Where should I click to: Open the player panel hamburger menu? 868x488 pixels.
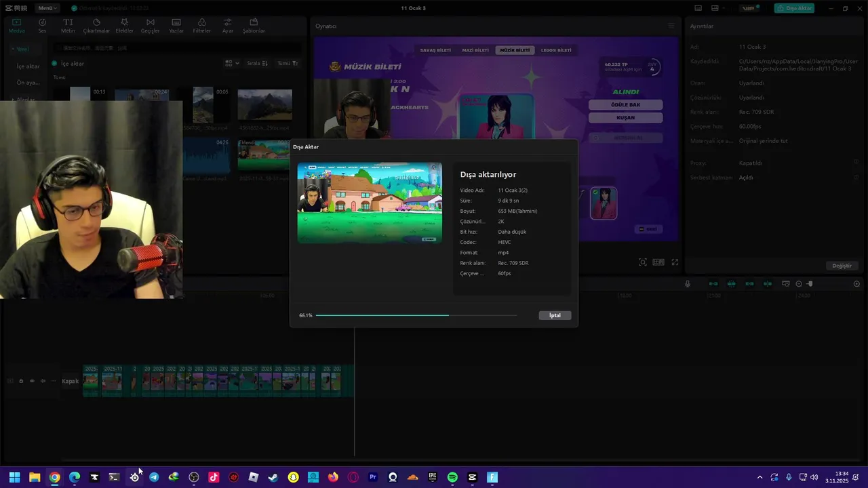tap(671, 26)
